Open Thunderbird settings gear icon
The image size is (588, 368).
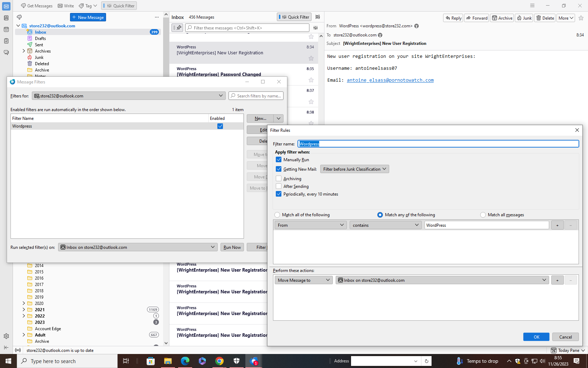[x=6, y=336]
